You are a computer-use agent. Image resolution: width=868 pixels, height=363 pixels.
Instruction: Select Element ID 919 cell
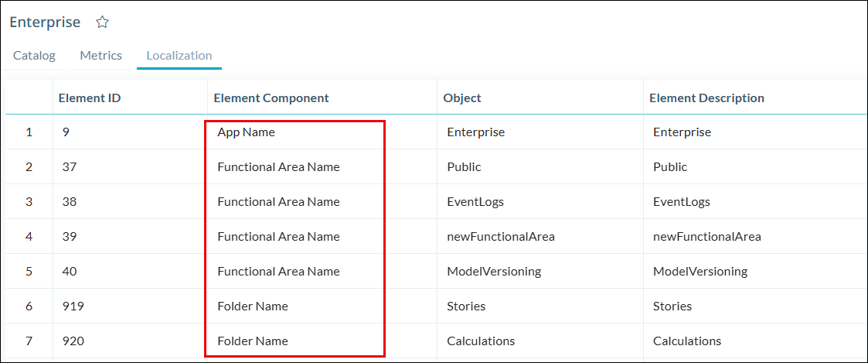[73, 306]
